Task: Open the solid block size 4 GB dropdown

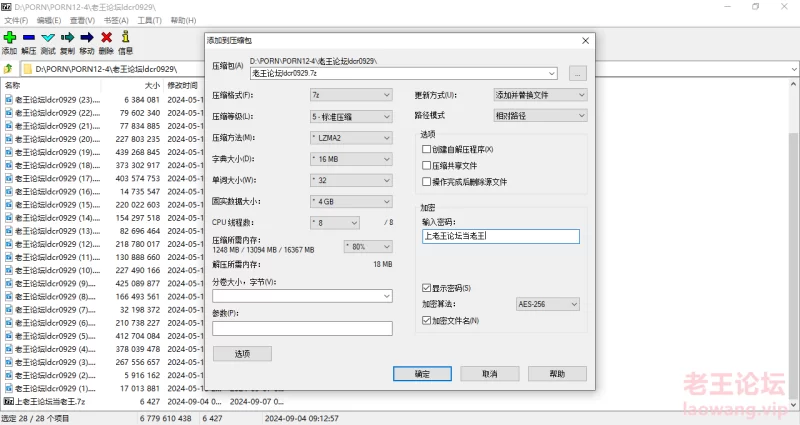Action: click(351, 202)
